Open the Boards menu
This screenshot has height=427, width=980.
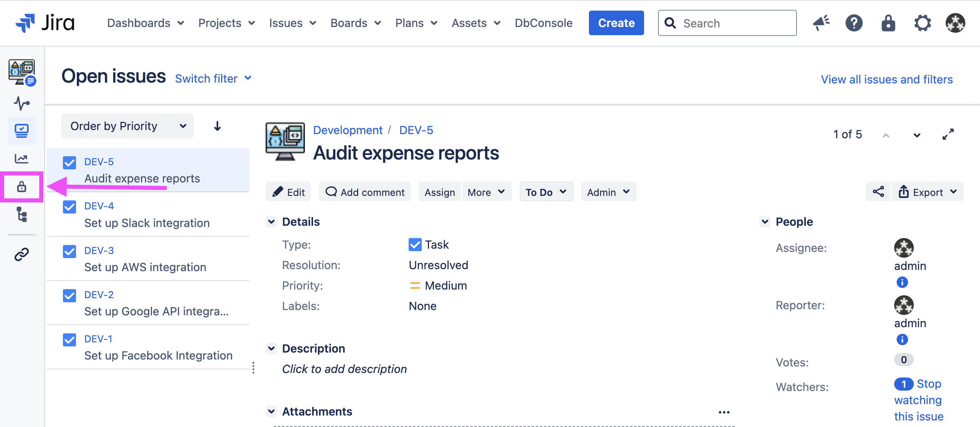355,23
